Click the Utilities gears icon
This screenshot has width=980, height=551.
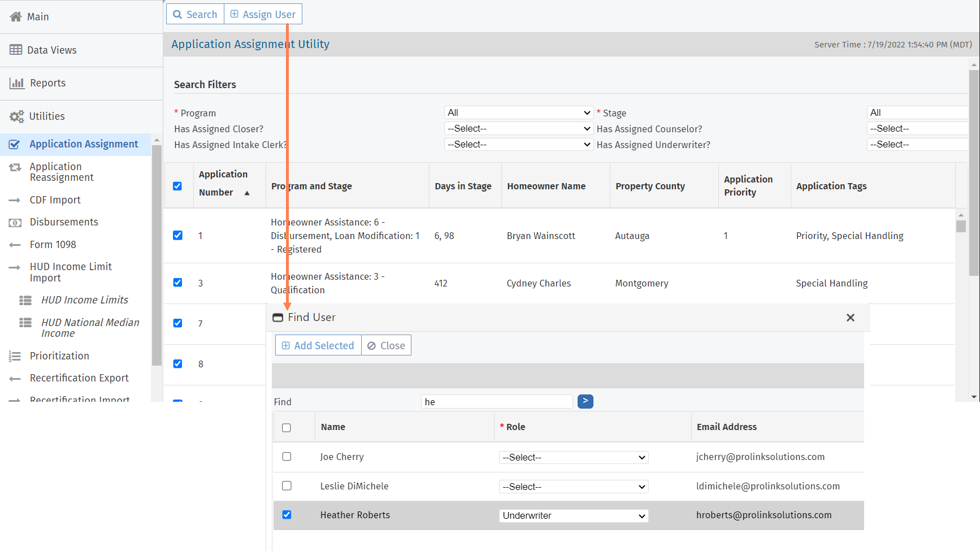coord(16,116)
